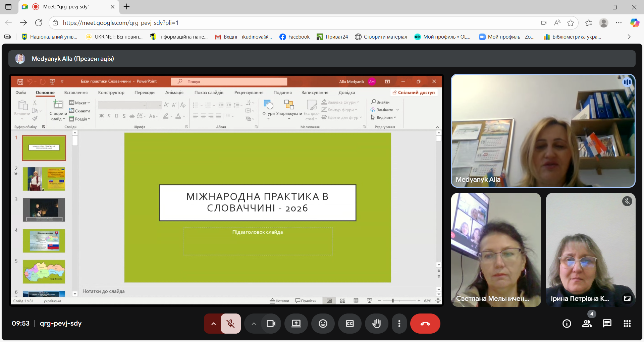644x342 pixels.
Task: Expand audio settings arrow beside microphone
Action: tap(213, 324)
